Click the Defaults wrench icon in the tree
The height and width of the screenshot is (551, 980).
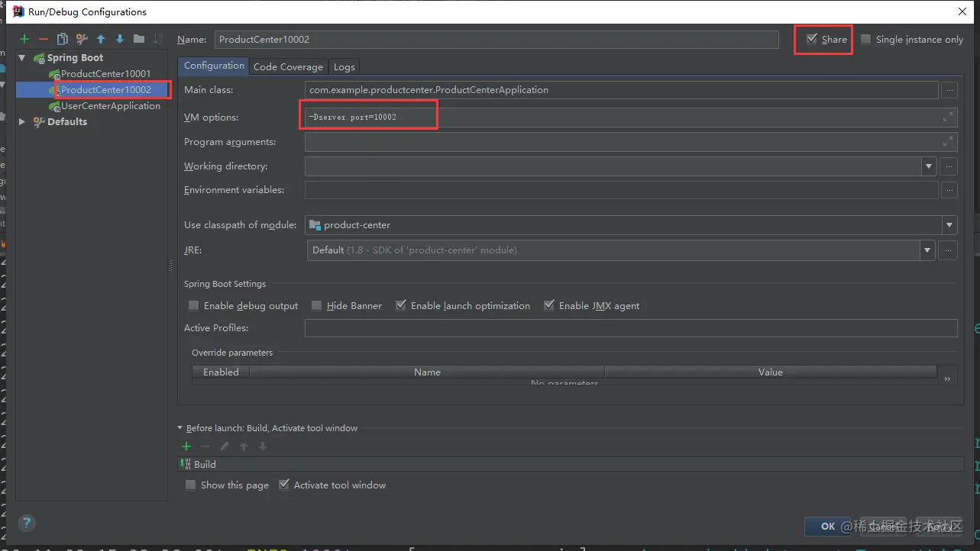pyautogui.click(x=38, y=122)
